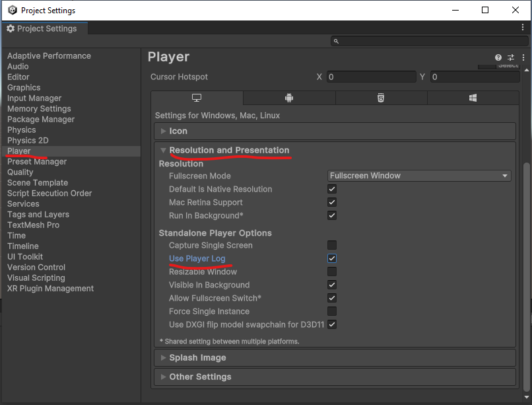Switch to the Windows Store platform tab
Screen dimensions: 532x405
473,98
